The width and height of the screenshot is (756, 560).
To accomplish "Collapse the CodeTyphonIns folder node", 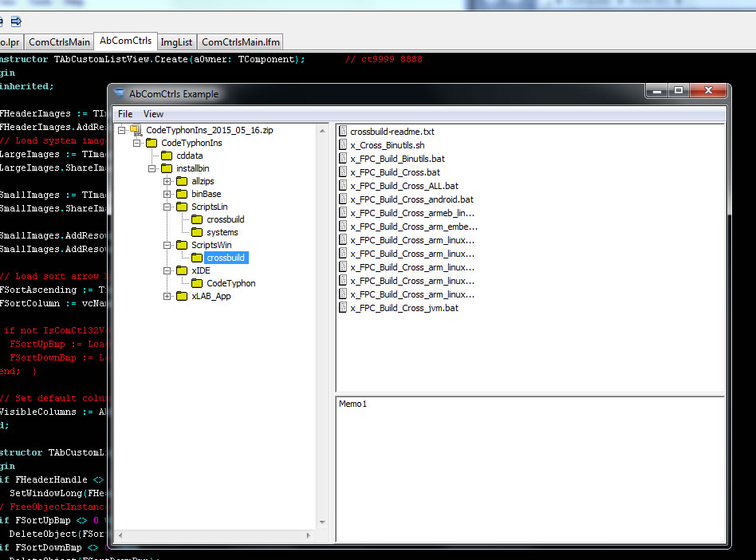I will pos(137,143).
